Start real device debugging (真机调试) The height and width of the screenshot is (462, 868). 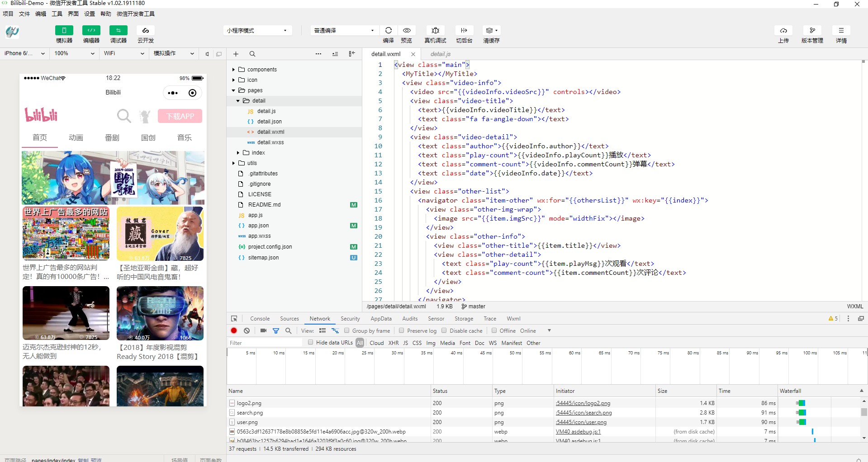[435, 30]
